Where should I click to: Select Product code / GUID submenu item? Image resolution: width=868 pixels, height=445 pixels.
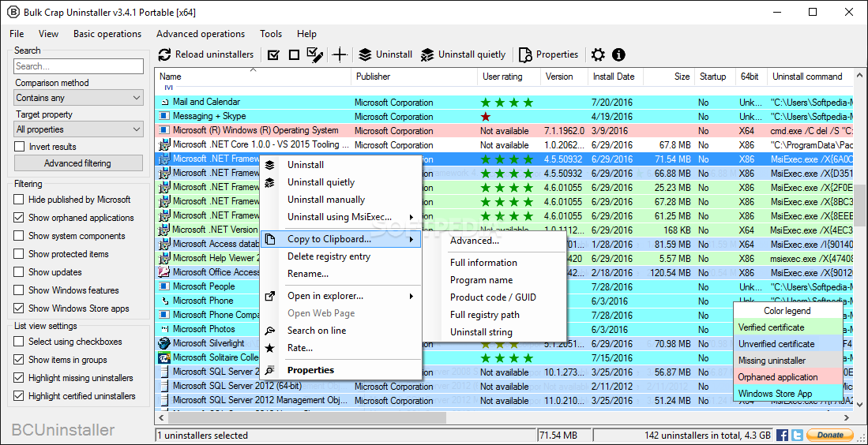point(493,297)
